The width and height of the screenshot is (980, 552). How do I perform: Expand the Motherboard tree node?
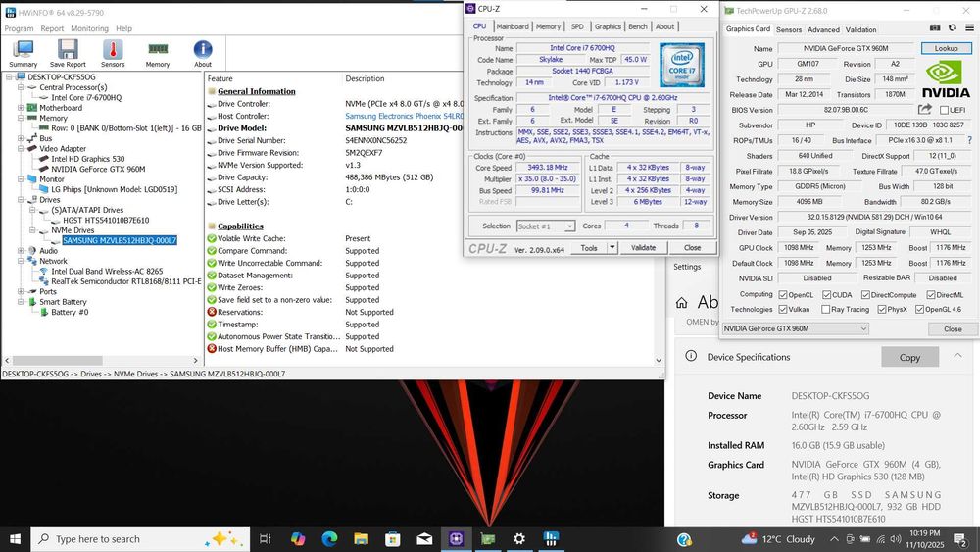point(21,108)
